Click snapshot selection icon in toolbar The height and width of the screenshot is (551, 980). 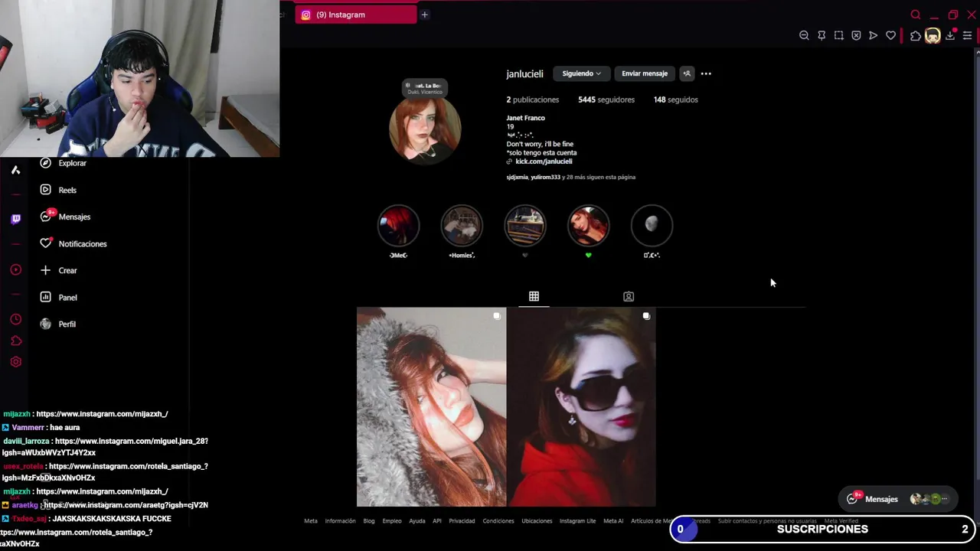click(839, 35)
